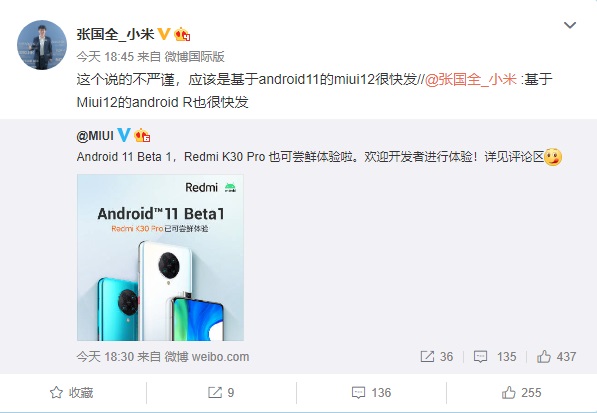Open the @MIUI account link

[x=95, y=136]
